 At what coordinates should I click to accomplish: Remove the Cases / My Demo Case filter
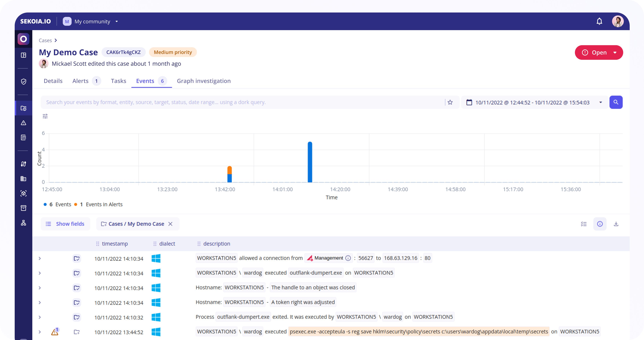tap(170, 224)
